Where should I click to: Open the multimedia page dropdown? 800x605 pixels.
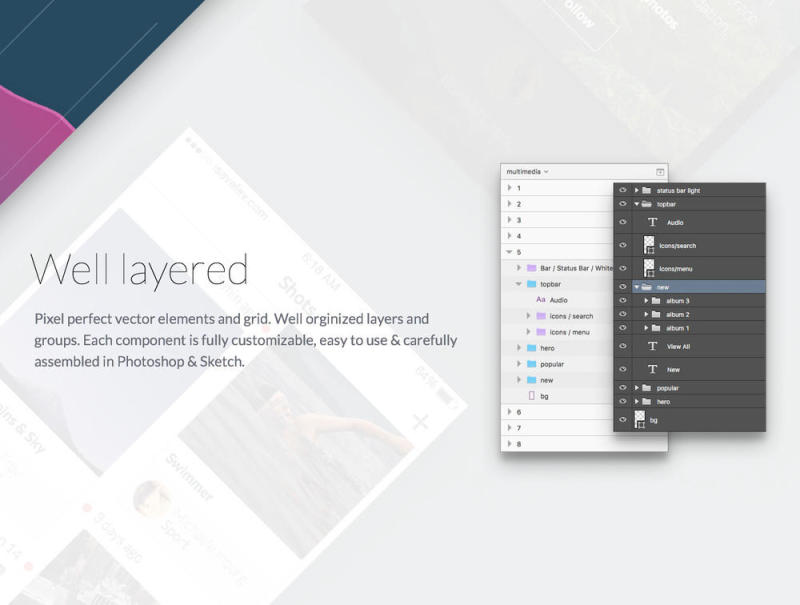click(x=527, y=172)
